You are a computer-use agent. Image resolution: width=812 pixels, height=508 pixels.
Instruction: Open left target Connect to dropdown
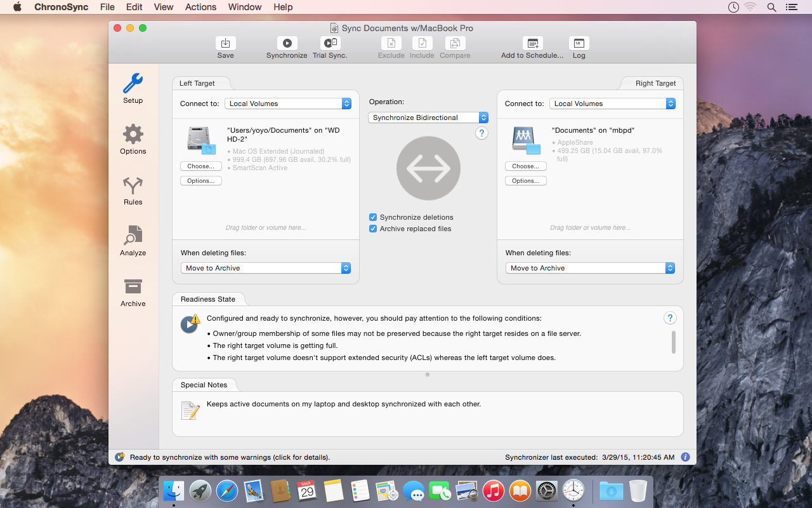pos(288,103)
